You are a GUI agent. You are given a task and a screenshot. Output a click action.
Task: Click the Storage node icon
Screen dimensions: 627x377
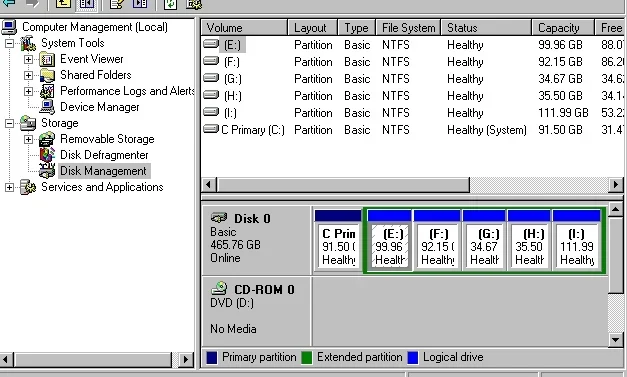point(28,123)
